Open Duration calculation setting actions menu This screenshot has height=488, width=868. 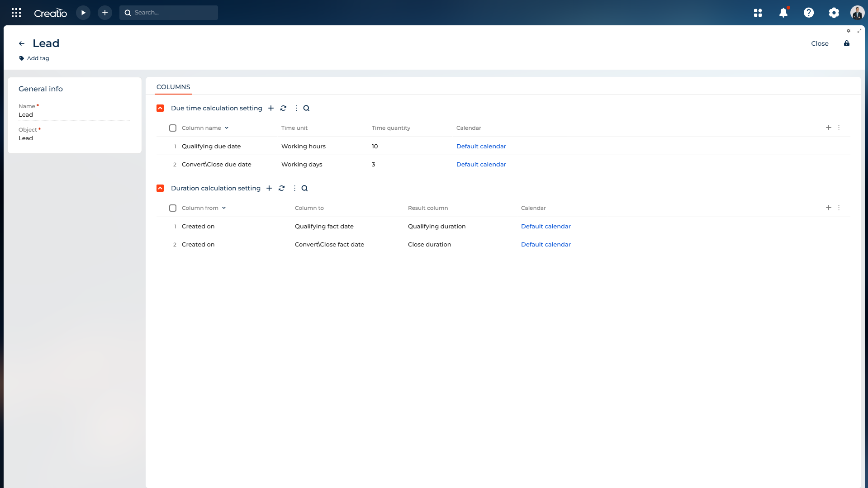click(294, 188)
